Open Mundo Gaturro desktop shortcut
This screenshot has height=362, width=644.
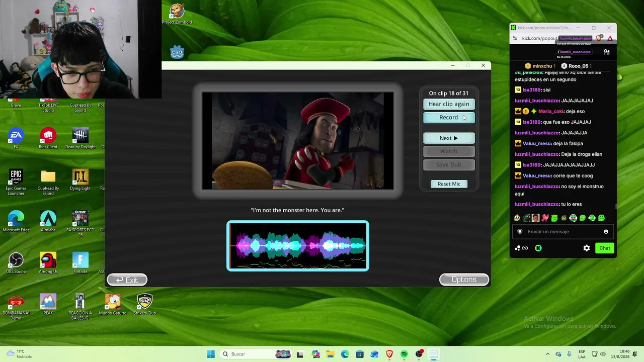coord(113,305)
